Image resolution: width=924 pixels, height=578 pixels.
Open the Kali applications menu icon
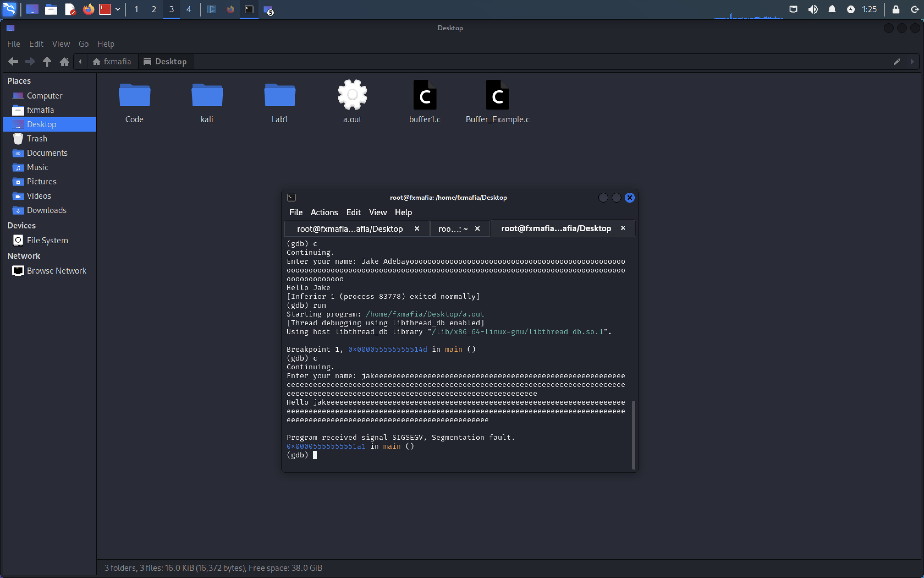(x=9, y=9)
